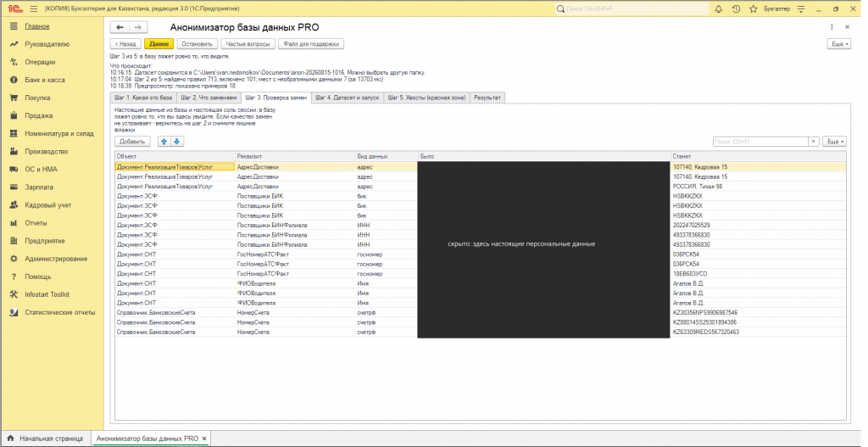This screenshot has width=868, height=447.
Task: Click the Назад button
Action: click(x=125, y=44)
